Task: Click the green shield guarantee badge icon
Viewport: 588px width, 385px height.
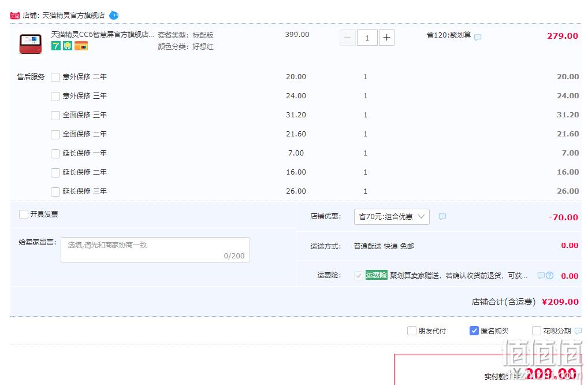Action: pyautogui.click(x=68, y=46)
